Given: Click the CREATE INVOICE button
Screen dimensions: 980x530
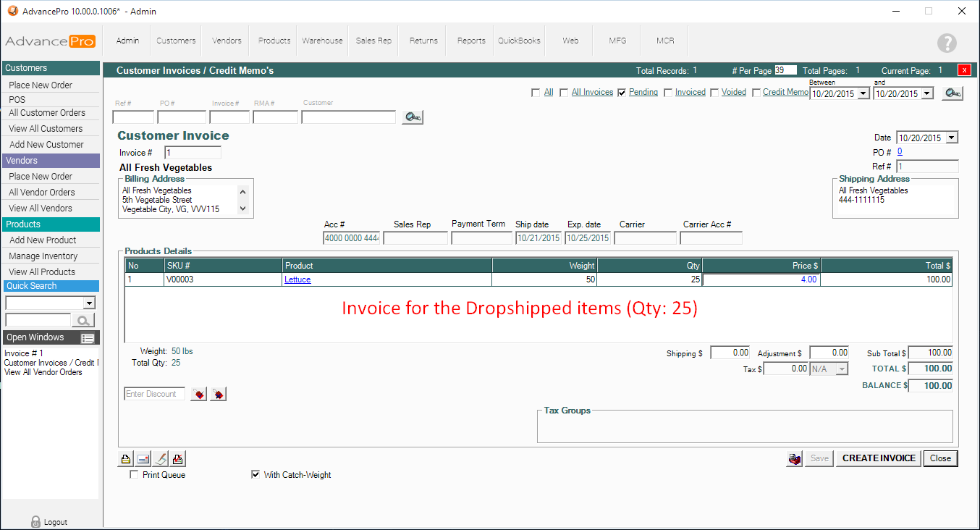Looking at the screenshot, I should (x=879, y=458).
